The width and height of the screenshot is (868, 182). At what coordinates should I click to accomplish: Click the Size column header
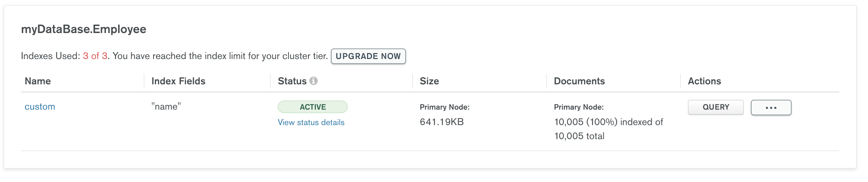[x=429, y=81]
